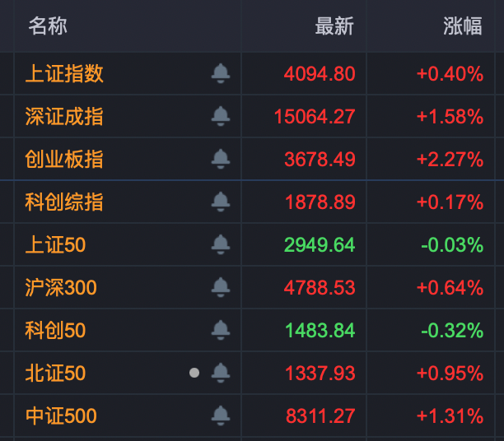The height and width of the screenshot is (441, 504).
Task: Click the bell icon for 上证50
Action: click(x=220, y=244)
